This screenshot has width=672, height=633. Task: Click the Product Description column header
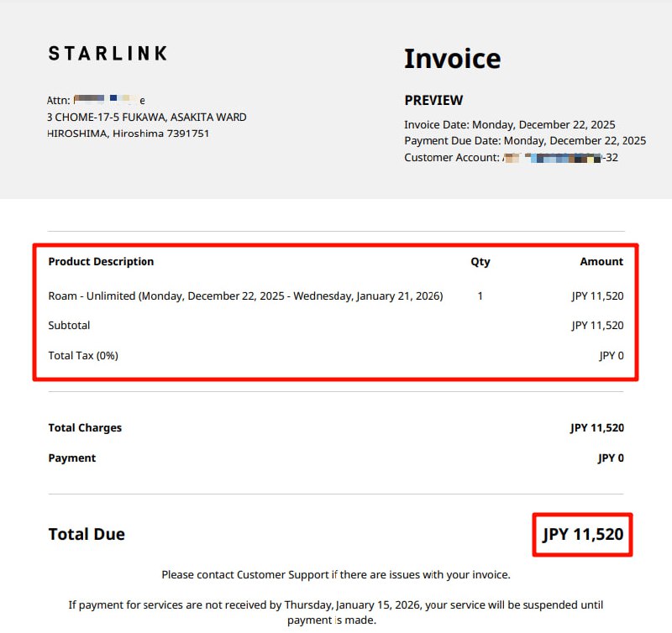click(x=101, y=261)
